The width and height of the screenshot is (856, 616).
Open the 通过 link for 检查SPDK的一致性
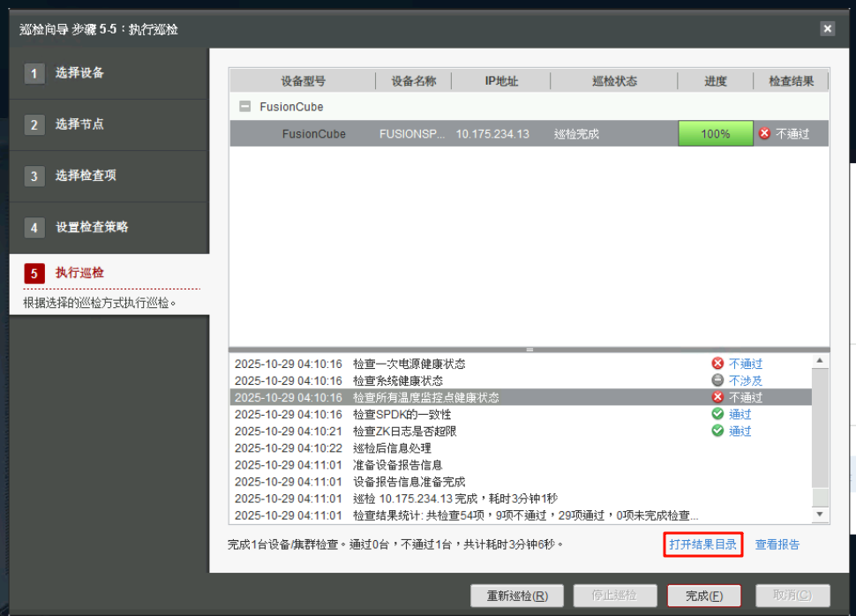[x=740, y=414]
